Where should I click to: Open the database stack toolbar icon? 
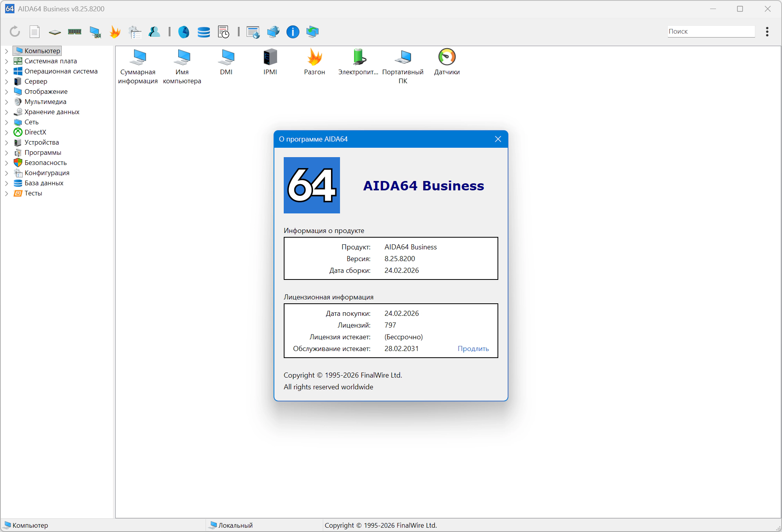(x=204, y=32)
